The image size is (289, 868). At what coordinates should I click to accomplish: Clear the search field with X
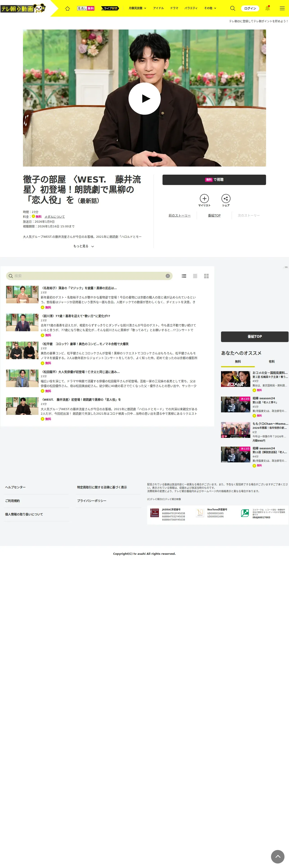click(x=167, y=276)
